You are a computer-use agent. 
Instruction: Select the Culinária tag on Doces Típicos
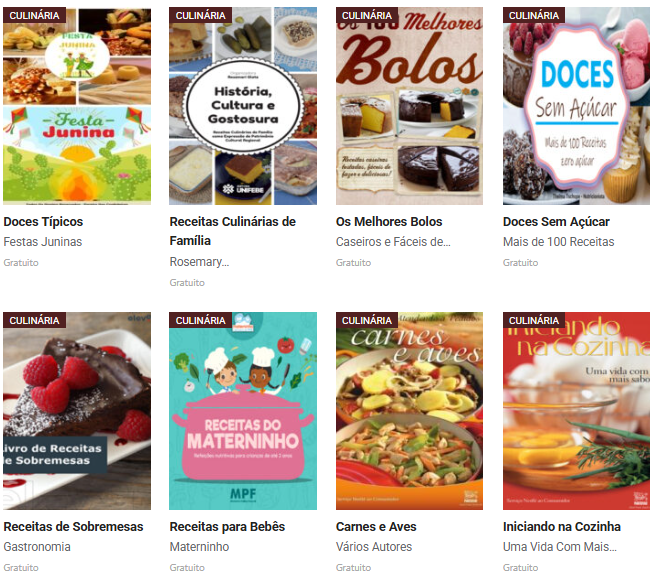coord(34,15)
